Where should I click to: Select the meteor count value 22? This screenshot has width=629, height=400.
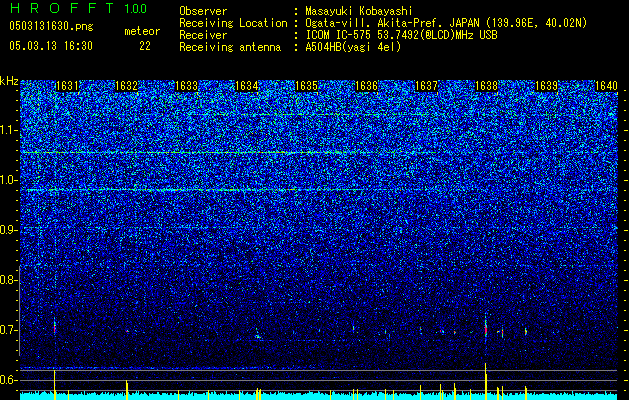(145, 46)
